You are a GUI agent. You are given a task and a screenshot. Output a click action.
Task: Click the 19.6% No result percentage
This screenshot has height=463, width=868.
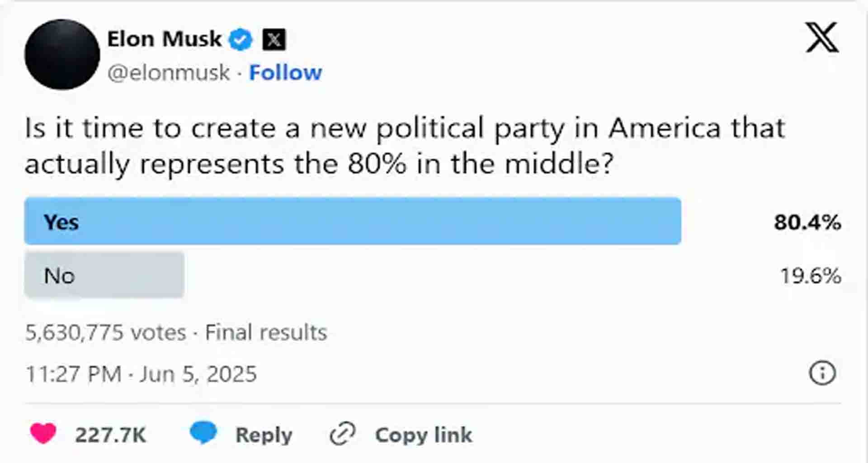click(x=811, y=275)
